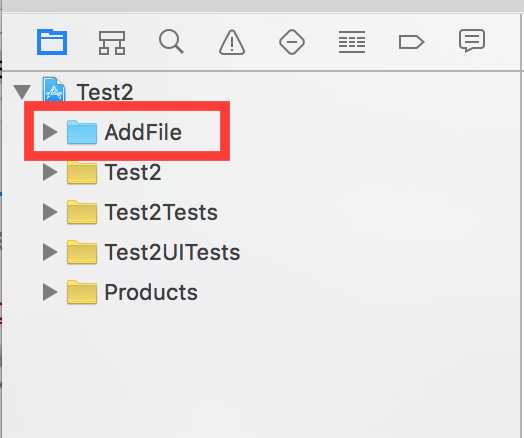Viewport: 524px width, 438px height.
Task: Expand the AddFile folder triangle
Action: tap(50, 132)
